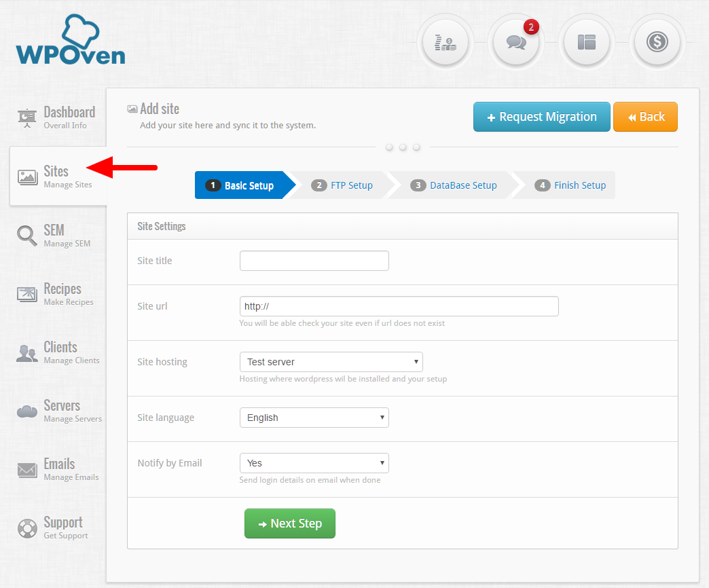Image resolution: width=709 pixels, height=588 pixels.
Task: Expand the Site hosting dropdown
Action: [x=331, y=362]
